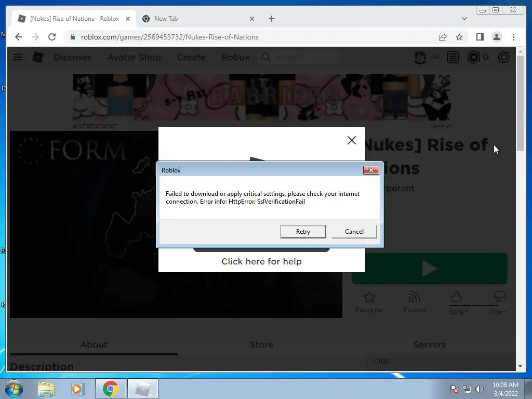Expand the tab search dropdown chevron

tap(464, 19)
